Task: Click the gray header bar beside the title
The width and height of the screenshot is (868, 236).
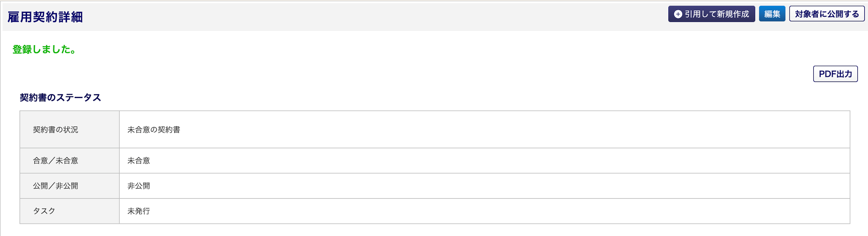Action: click(375, 17)
